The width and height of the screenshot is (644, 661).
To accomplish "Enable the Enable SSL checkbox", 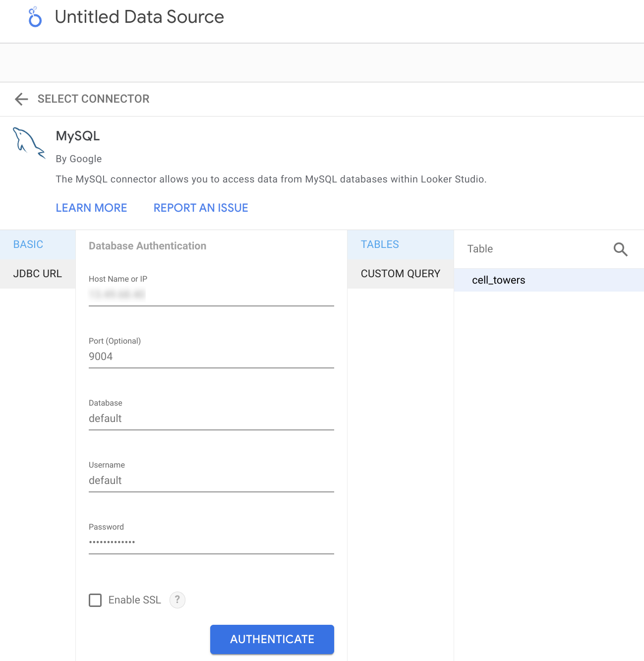I will click(x=95, y=600).
